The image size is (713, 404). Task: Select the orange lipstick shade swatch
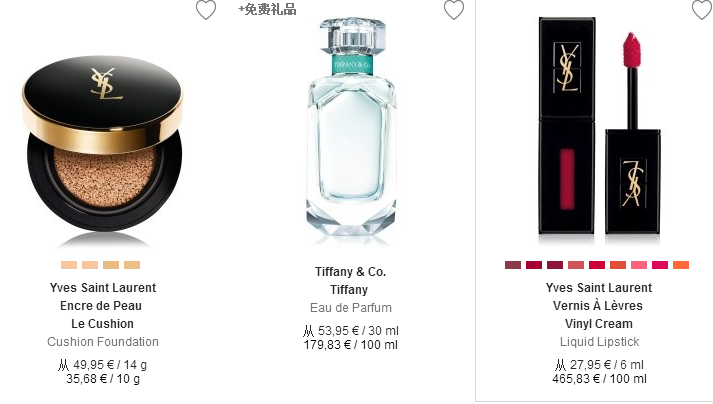coord(681,265)
